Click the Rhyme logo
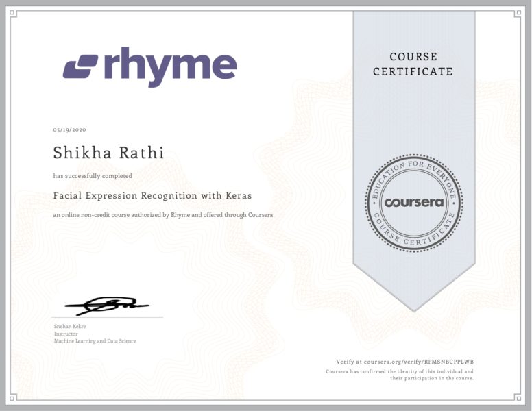The image size is (532, 411). (x=149, y=67)
